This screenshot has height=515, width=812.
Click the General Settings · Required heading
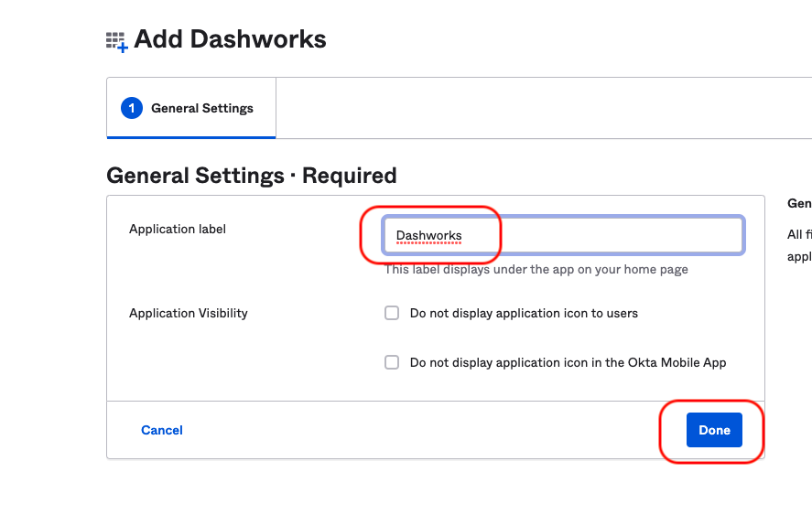click(x=252, y=176)
